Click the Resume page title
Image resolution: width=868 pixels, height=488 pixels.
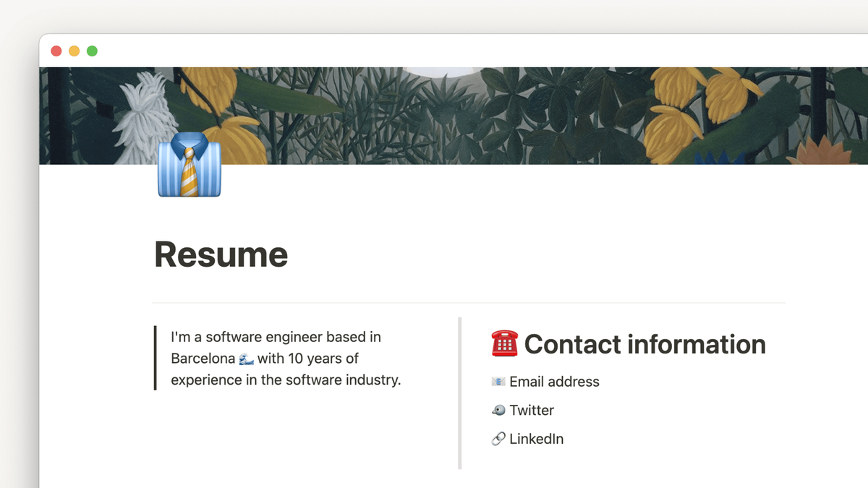click(x=221, y=254)
